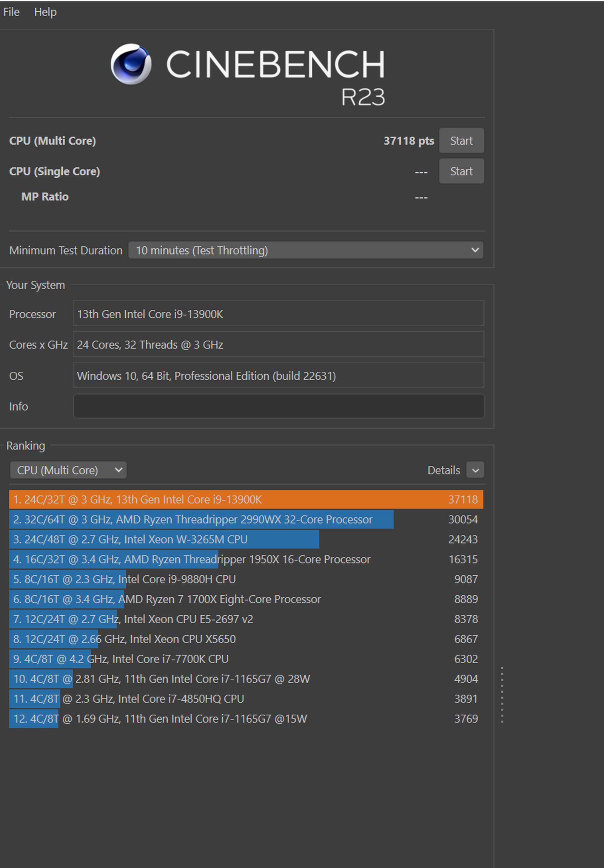
Task: Select ranking row Intel Xeon CPU X5650
Action: point(246,639)
